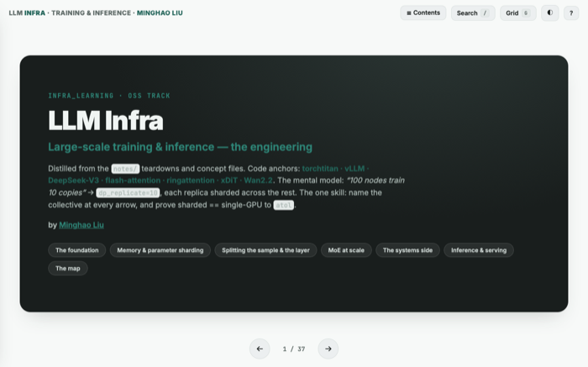Click the LLM Infra main heading
Screen dimensions: 588x367
pos(106,120)
